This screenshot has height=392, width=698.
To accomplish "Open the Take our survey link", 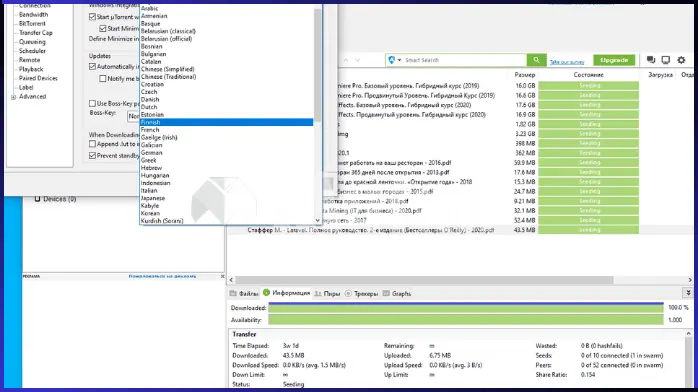I will [567, 62].
